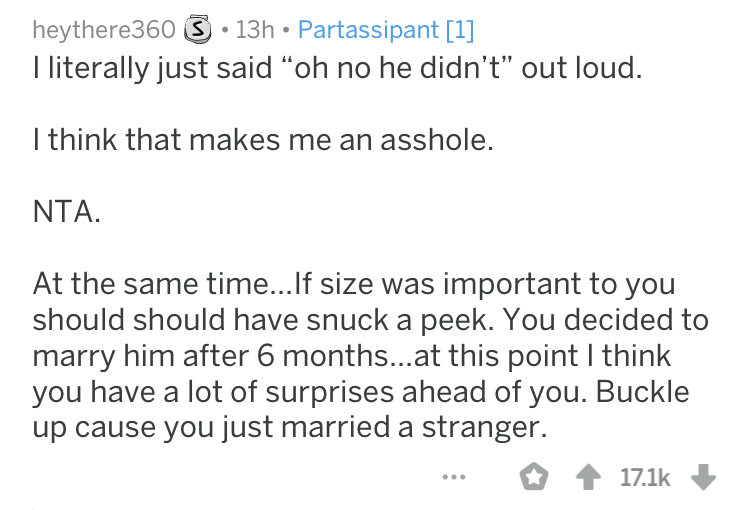Open the three-dot more options menu

coord(454,477)
